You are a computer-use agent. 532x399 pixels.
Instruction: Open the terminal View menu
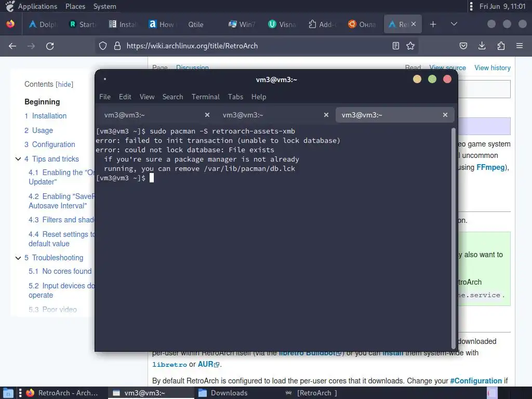[x=147, y=97]
